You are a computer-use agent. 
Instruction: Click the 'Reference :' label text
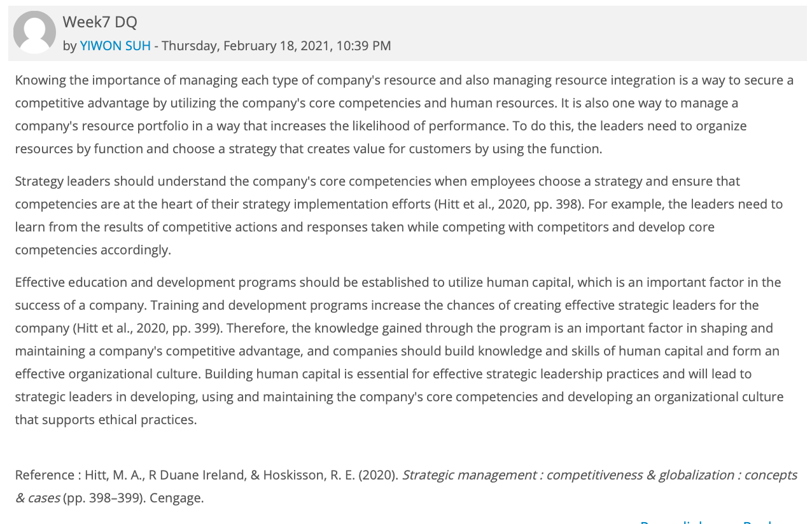pos(48,475)
